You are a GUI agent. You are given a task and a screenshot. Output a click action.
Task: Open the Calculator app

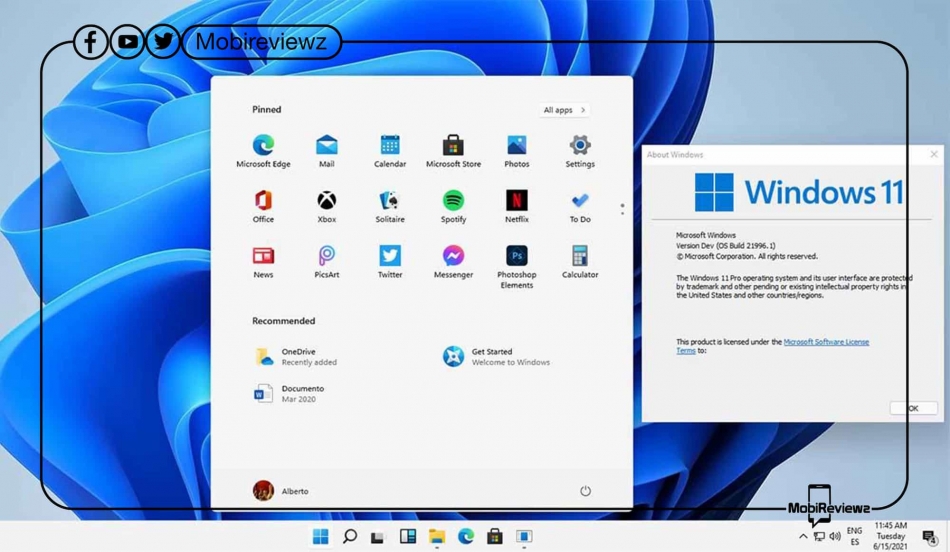point(580,261)
